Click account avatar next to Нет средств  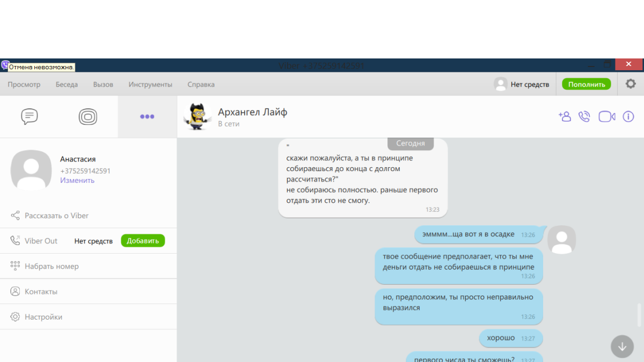[x=501, y=84]
